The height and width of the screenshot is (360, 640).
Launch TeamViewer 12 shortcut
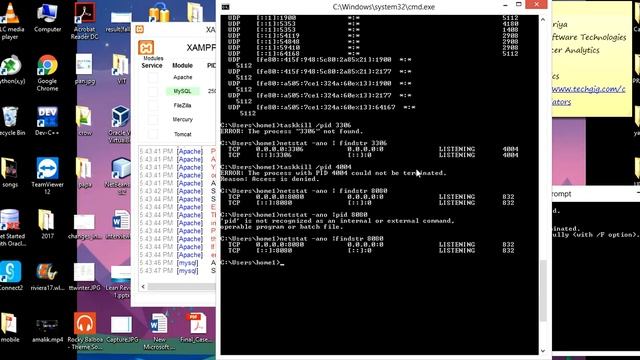[47, 176]
